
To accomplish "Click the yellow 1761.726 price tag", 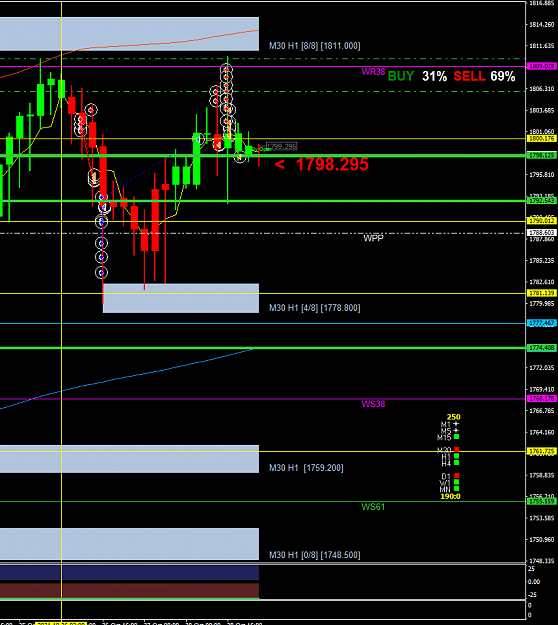I will [541, 452].
